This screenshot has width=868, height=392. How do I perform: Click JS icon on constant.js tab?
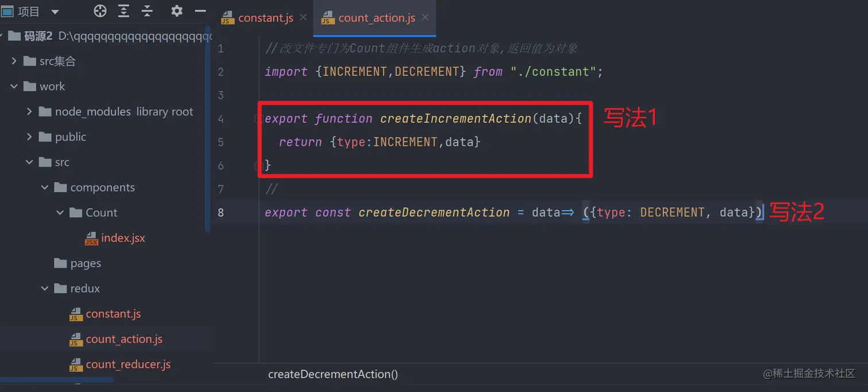pos(228,18)
